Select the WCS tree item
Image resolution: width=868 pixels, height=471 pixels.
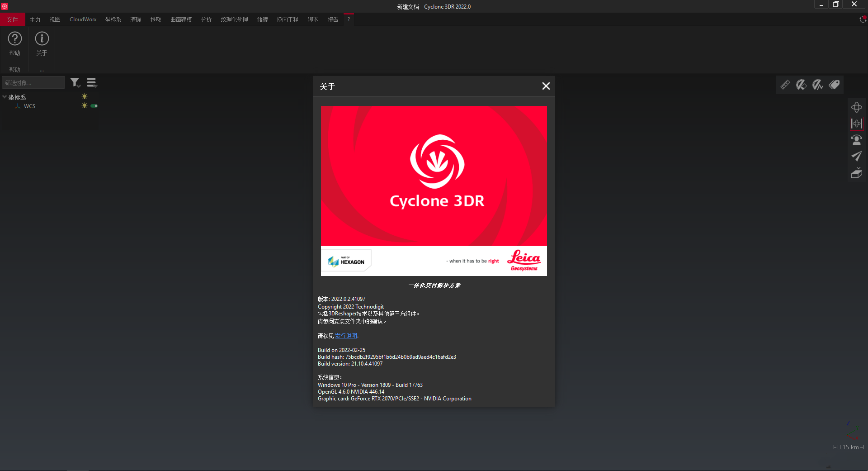click(x=29, y=106)
